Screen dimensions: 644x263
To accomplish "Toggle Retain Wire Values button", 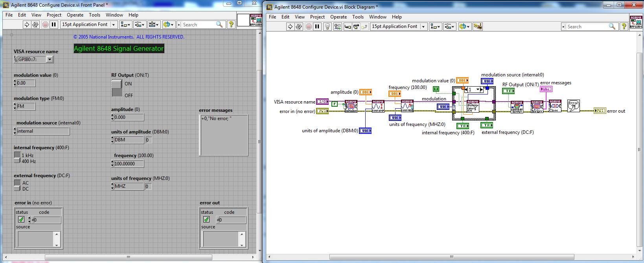I will point(337,26).
